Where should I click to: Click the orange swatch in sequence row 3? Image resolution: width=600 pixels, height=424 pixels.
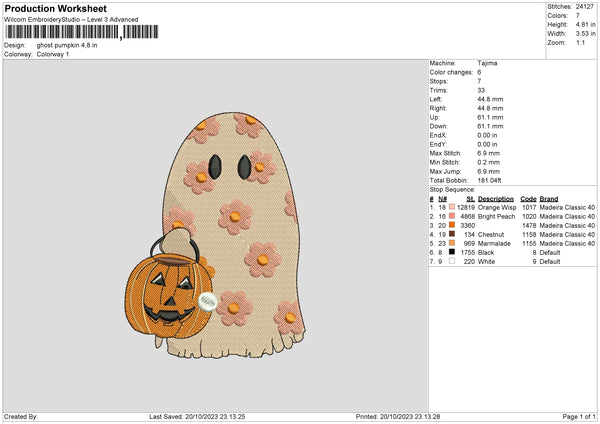click(x=452, y=225)
